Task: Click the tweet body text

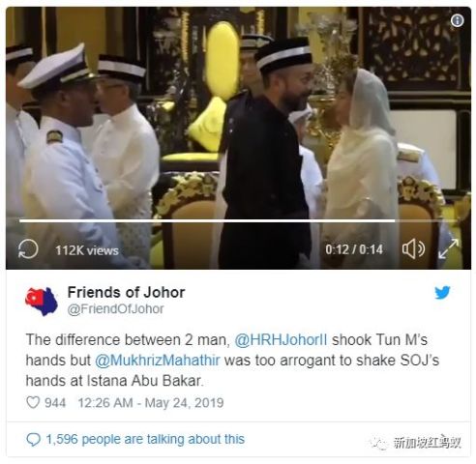Action: point(232,361)
